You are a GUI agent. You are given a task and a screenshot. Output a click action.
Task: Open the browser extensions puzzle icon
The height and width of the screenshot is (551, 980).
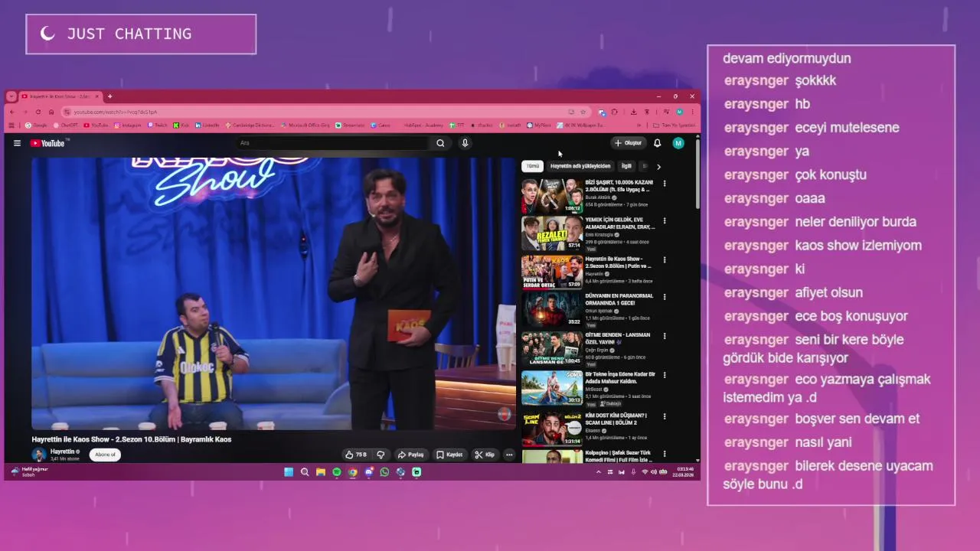(614, 112)
